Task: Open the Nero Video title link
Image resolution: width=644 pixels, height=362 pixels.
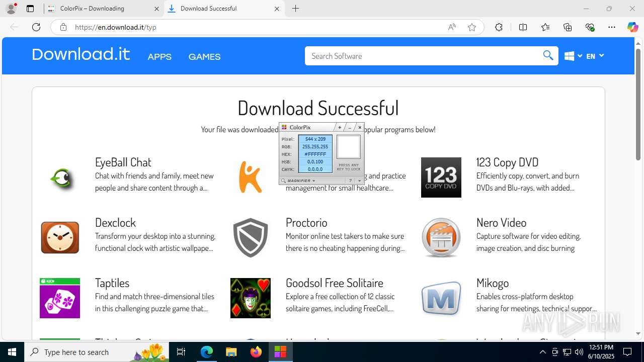Action: click(x=501, y=222)
